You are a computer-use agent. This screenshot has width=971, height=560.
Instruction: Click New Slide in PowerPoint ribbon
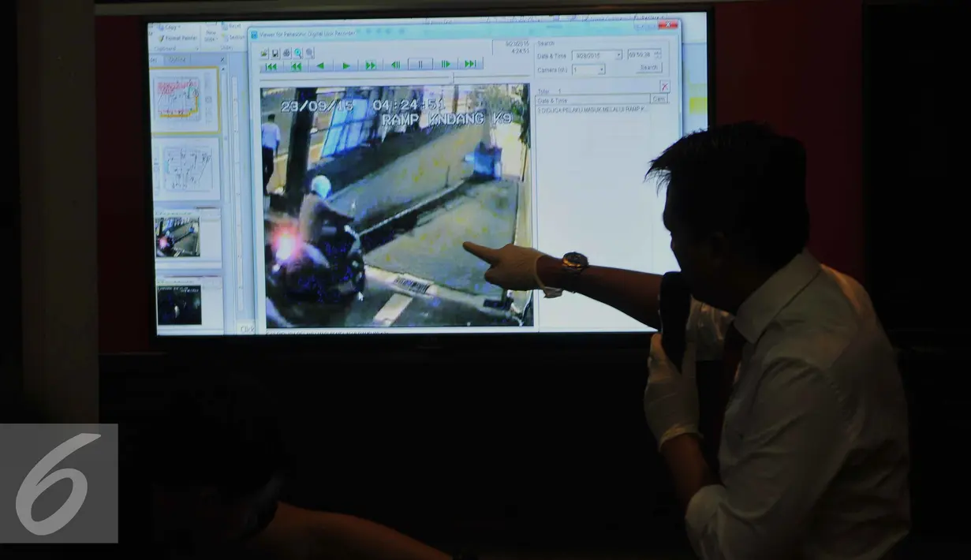(x=211, y=35)
